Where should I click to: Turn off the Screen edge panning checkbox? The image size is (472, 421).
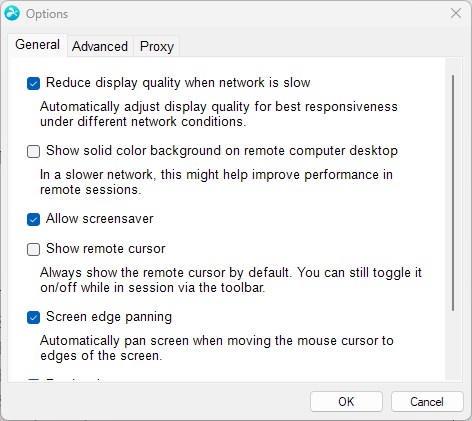click(x=33, y=317)
